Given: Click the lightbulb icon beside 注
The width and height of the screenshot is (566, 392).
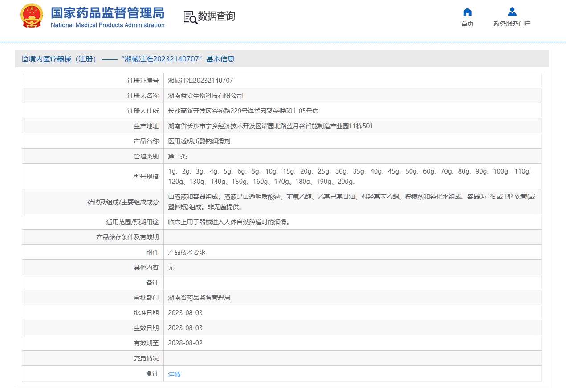Looking at the screenshot, I should (149, 374).
